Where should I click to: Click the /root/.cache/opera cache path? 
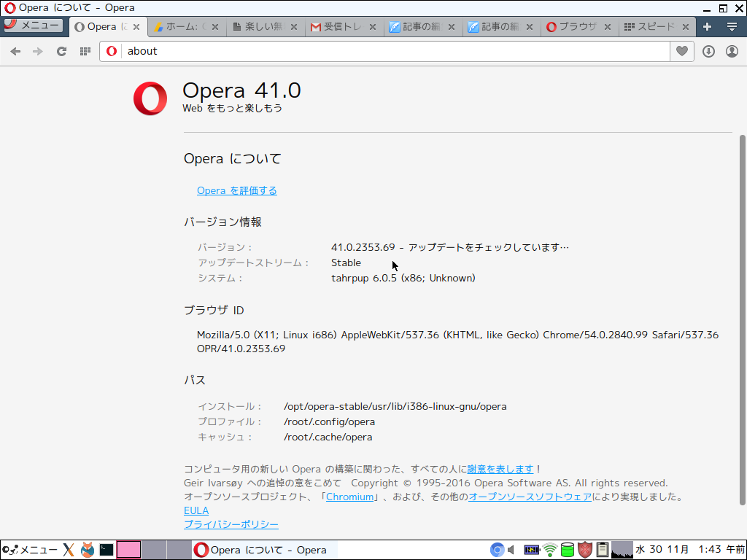[328, 437]
